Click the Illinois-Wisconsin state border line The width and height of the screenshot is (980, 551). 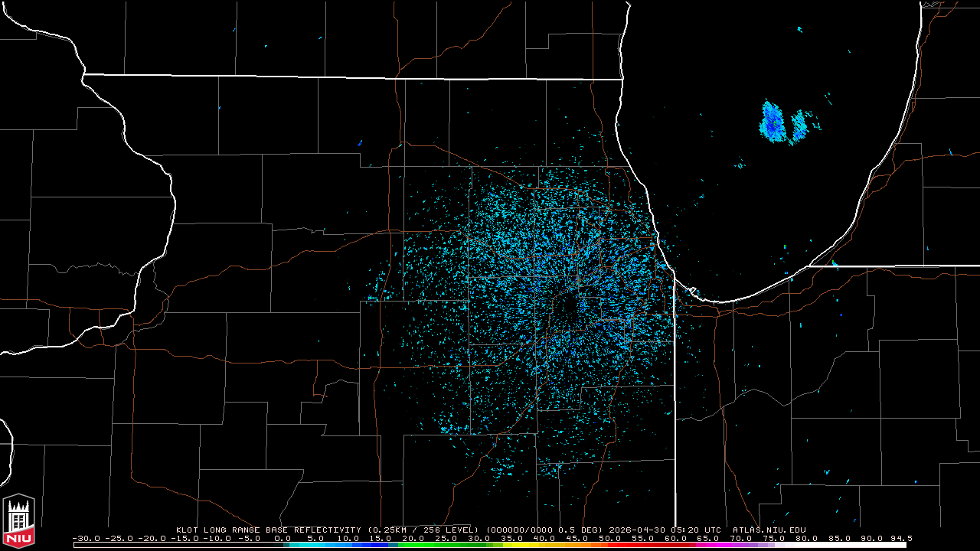click(x=352, y=77)
